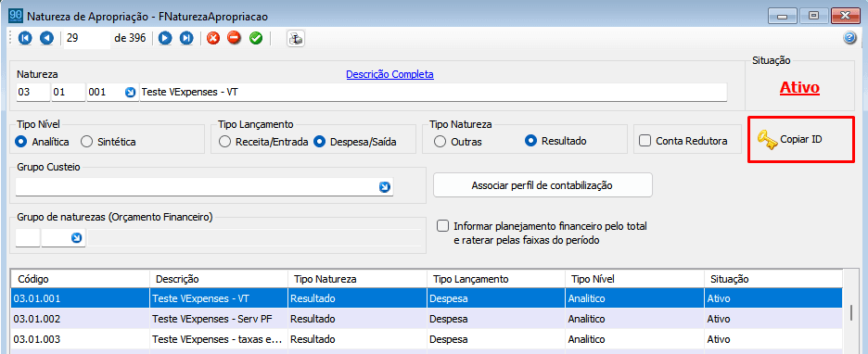Sort by Situação column header
The height and width of the screenshot is (354, 868).
click(772, 279)
